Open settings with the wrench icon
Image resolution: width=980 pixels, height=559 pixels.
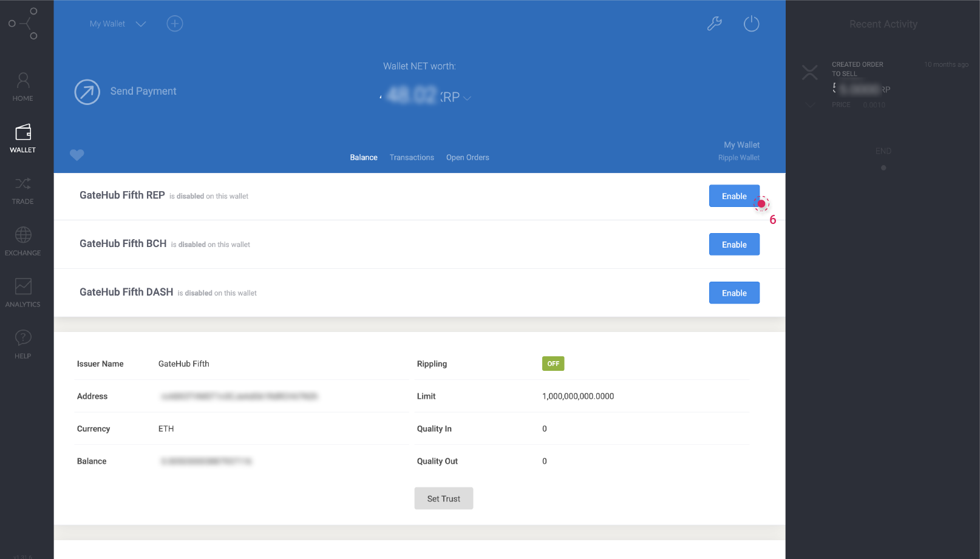click(715, 24)
